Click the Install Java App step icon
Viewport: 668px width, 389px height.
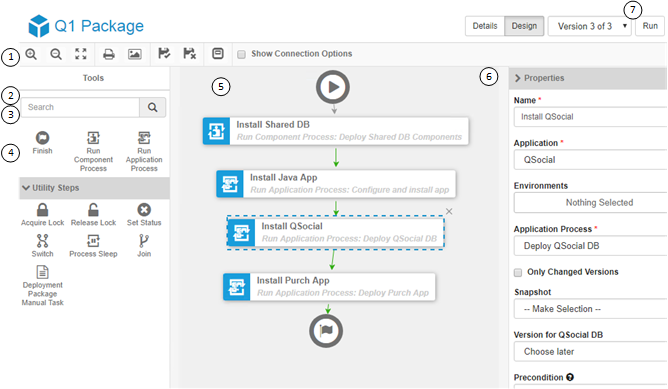[x=230, y=184]
